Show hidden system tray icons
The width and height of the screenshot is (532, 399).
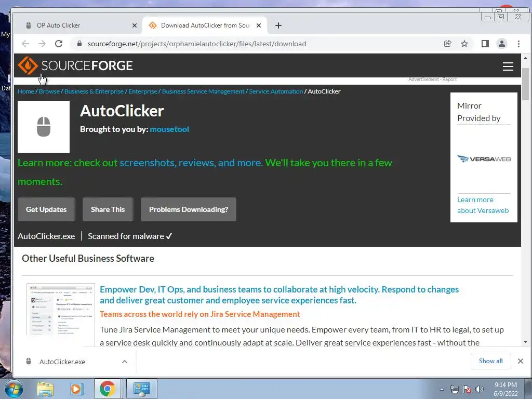[x=442, y=389]
